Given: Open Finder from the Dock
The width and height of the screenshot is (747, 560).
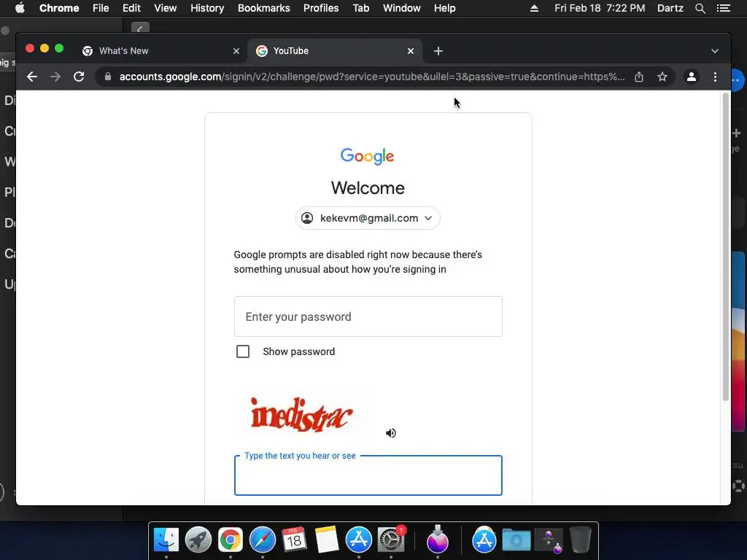Looking at the screenshot, I should tap(166, 540).
